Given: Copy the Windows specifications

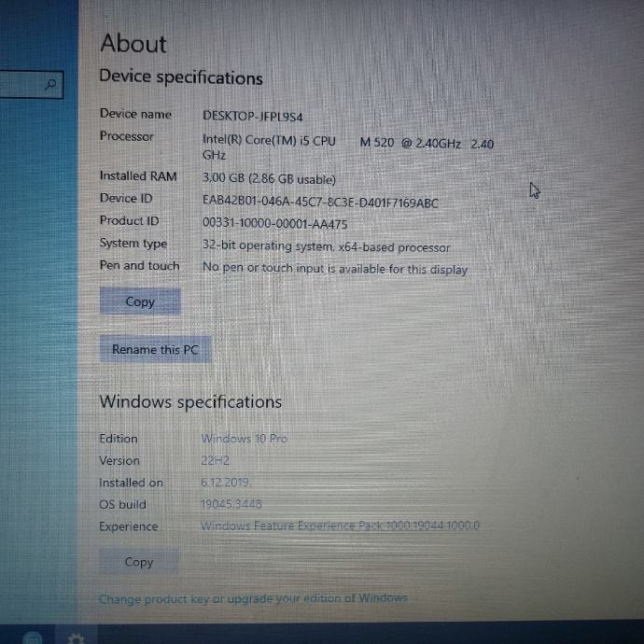Looking at the screenshot, I should [139, 562].
